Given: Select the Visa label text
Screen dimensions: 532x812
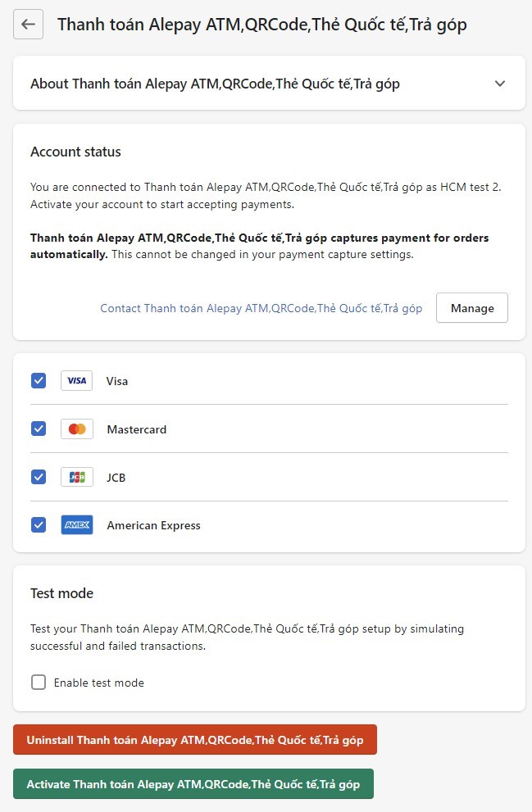Looking at the screenshot, I should pos(117,381).
